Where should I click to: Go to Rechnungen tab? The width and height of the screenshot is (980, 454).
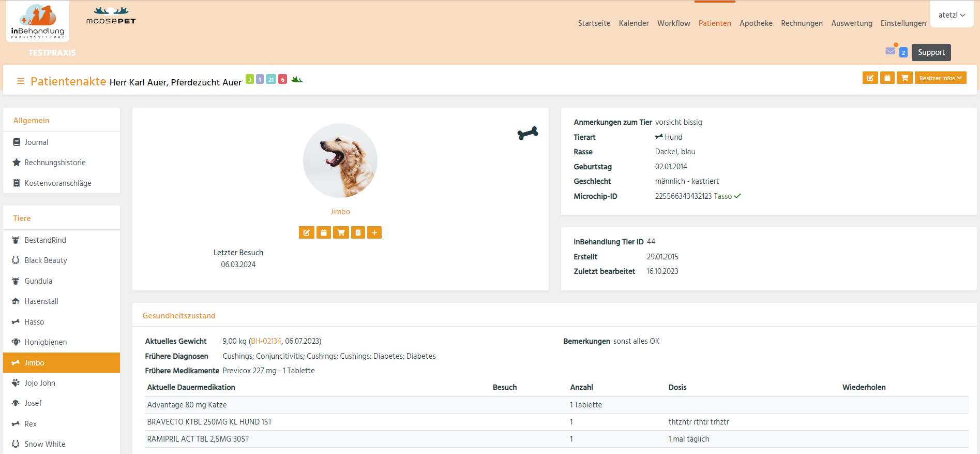point(802,23)
